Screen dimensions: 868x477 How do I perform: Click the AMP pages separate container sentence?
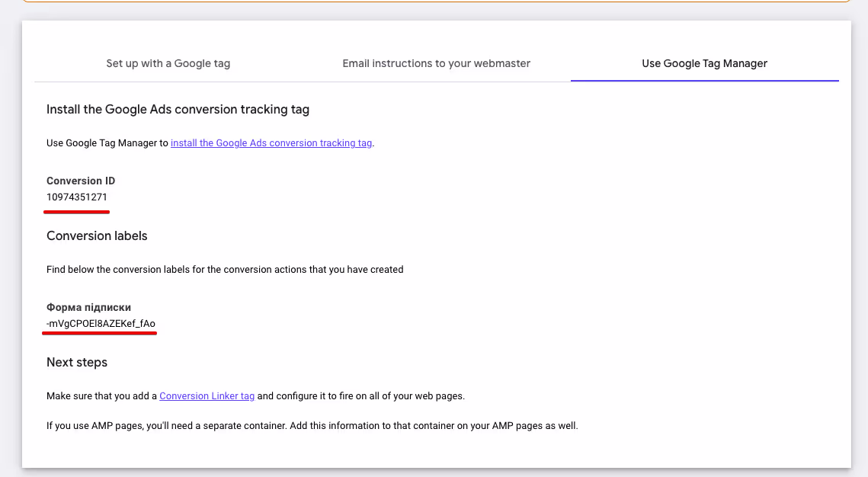point(312,426)
